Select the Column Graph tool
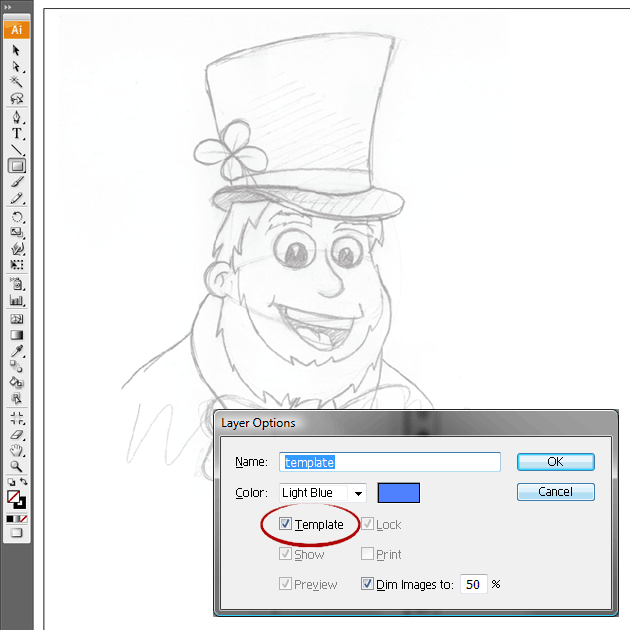The height and width of the screenshot is (630, 630). tap(17, 300)
